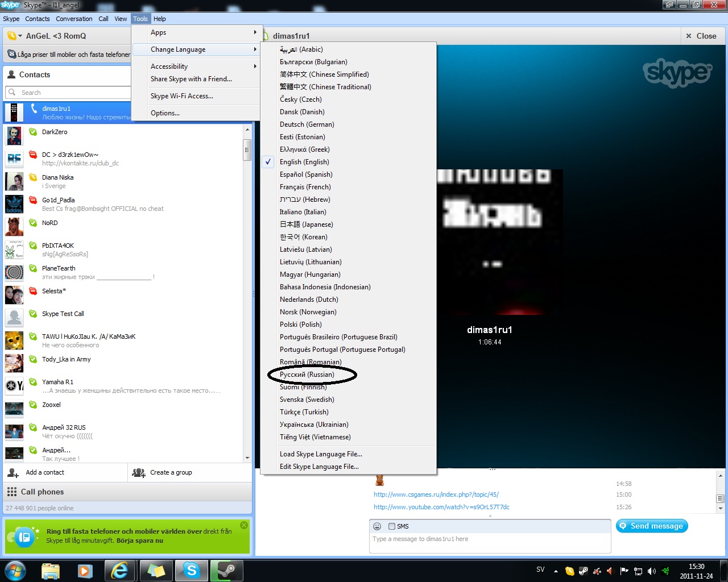Screen dimensions: 728x582
Task: Open Options... in Tools menu
Action: coord(165,113)
